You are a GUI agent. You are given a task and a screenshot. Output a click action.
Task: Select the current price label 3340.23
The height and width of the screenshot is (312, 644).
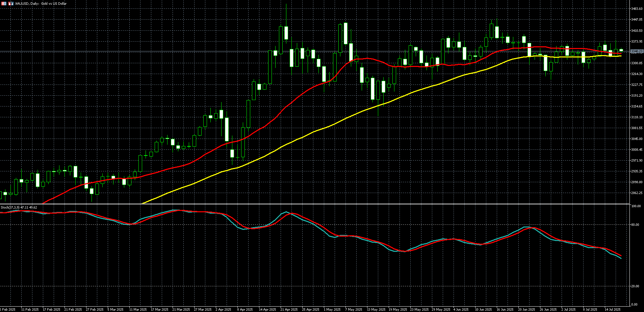coord(637,51)
